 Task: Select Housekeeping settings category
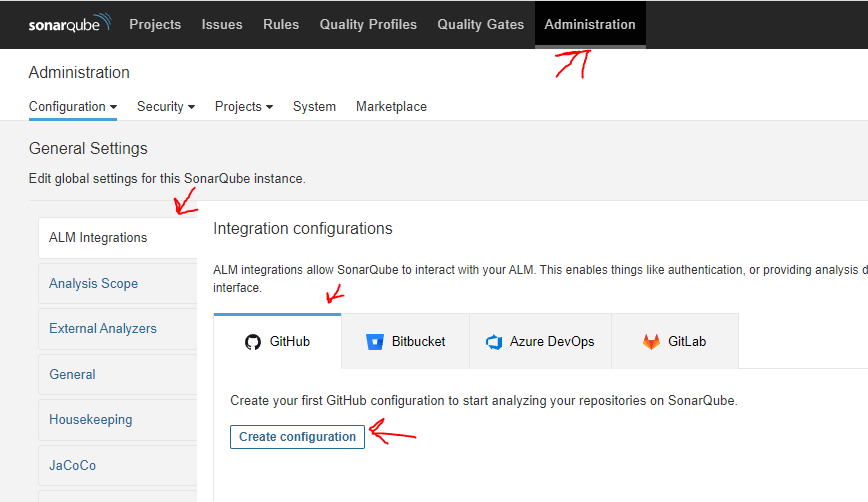coord(118,420)
